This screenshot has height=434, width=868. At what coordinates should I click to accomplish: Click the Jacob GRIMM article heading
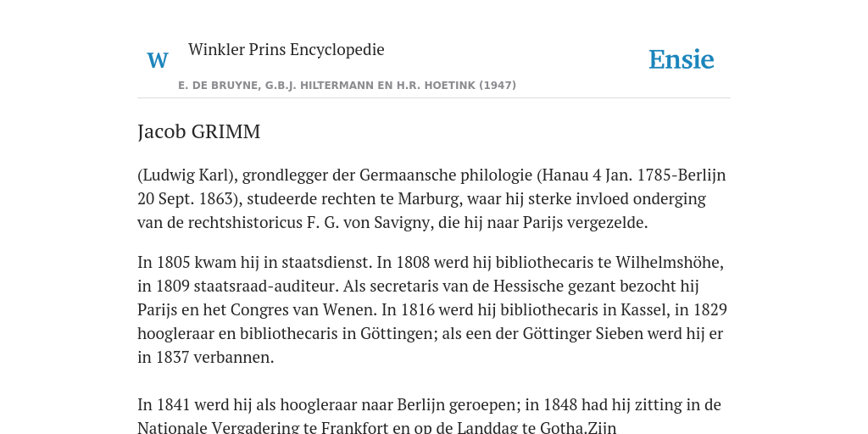tap(198, 131)
